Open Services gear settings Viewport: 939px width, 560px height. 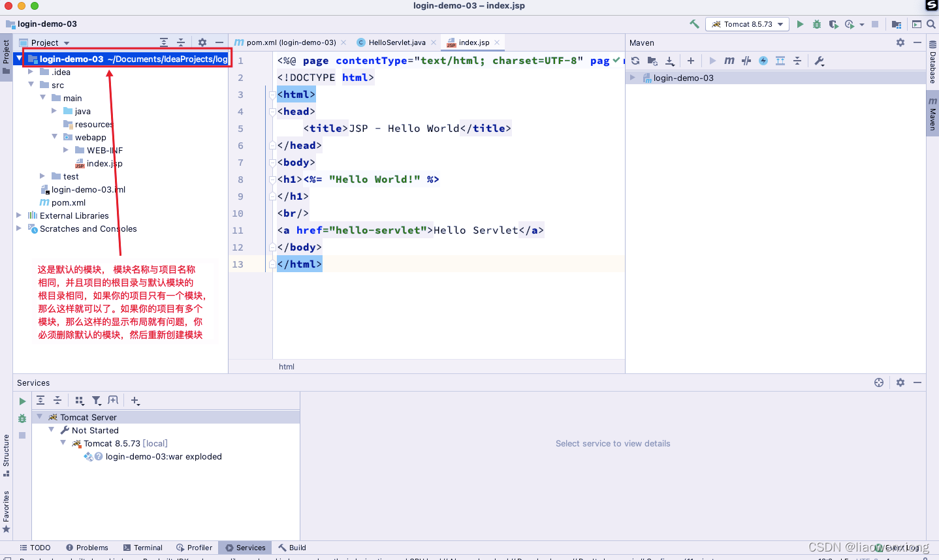coord(900,382)
